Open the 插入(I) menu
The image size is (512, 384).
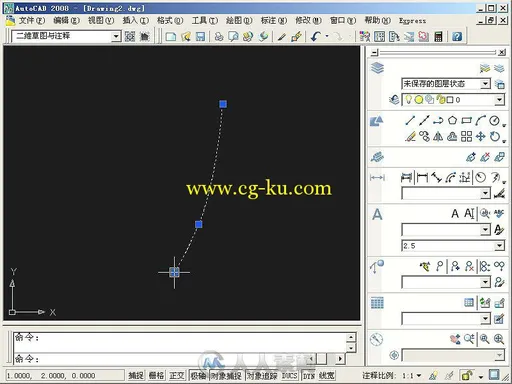pyautogui.click(x=135, y=21)
